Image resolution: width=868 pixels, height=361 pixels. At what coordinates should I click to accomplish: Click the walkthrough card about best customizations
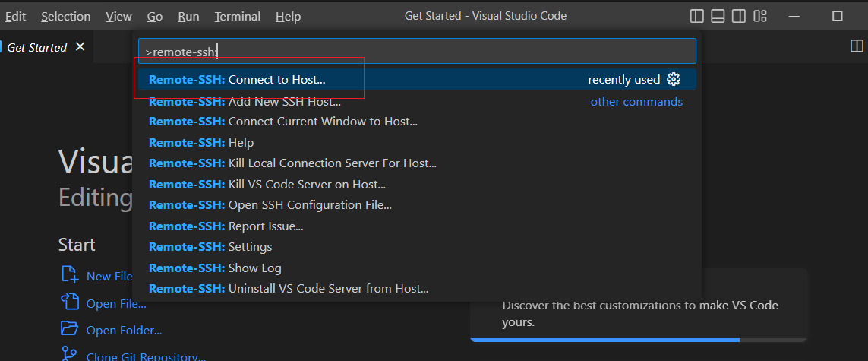coord(638,305)
